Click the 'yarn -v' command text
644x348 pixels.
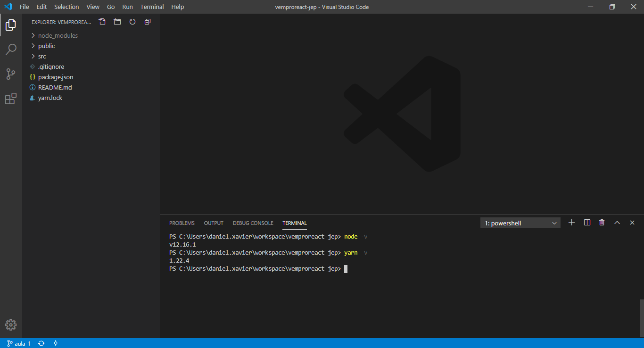[x=356, y=253]
